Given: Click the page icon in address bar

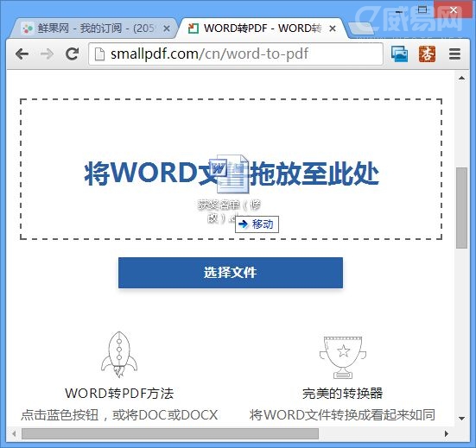Looking at the screenshot, I should click(99, 54).
